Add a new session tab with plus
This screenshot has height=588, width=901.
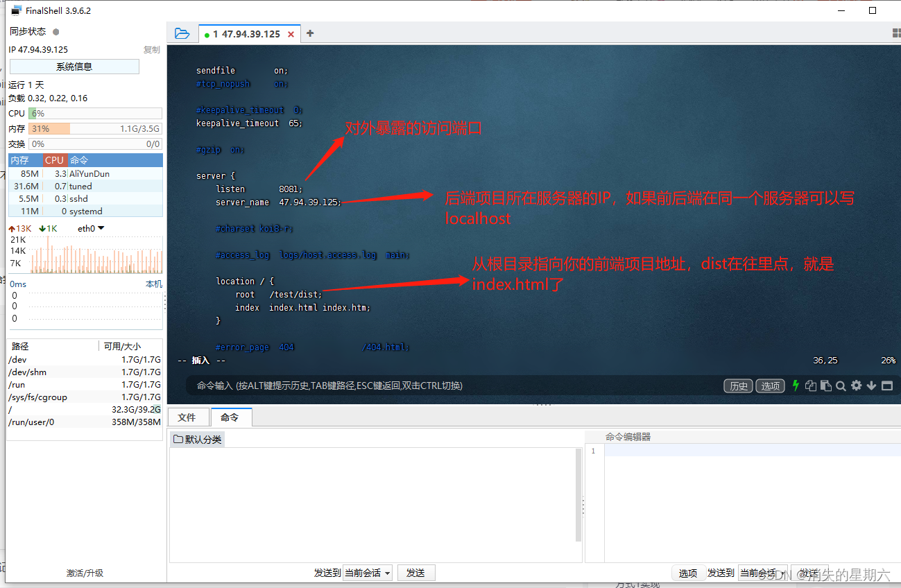(x=310, y=33)
